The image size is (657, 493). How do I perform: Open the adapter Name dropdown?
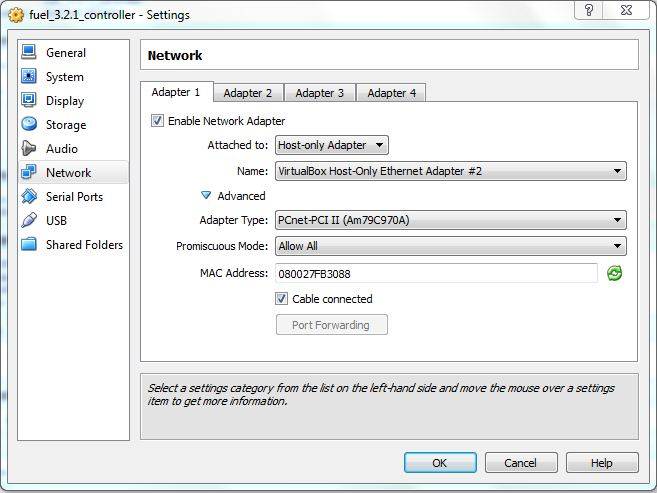pyautogui.click(x=450, y=171)
